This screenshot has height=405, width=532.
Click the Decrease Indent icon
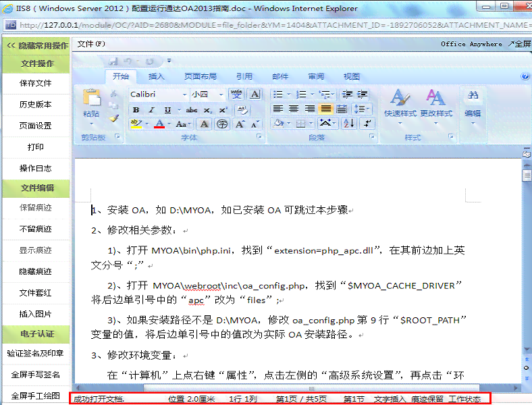(x=347, y=94)
